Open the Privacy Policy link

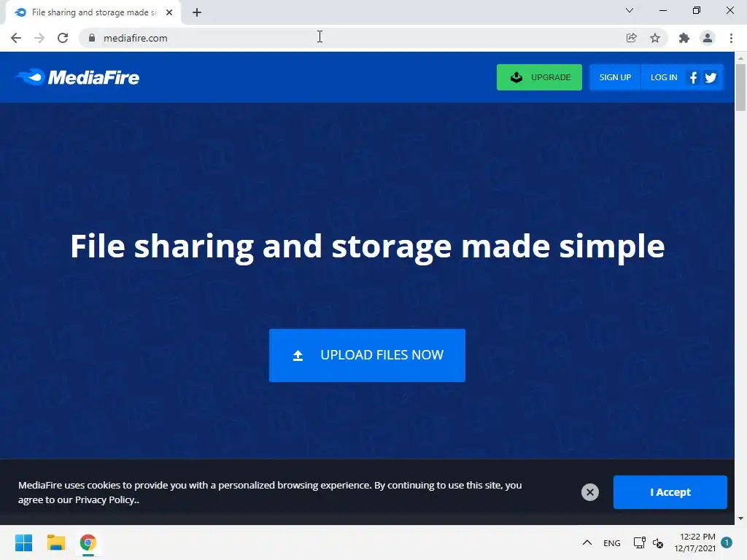[x=105, y=500]
